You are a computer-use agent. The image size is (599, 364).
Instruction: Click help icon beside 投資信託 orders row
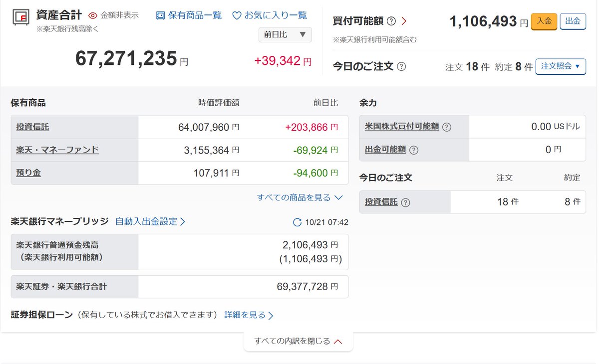(x=405, y=202)
